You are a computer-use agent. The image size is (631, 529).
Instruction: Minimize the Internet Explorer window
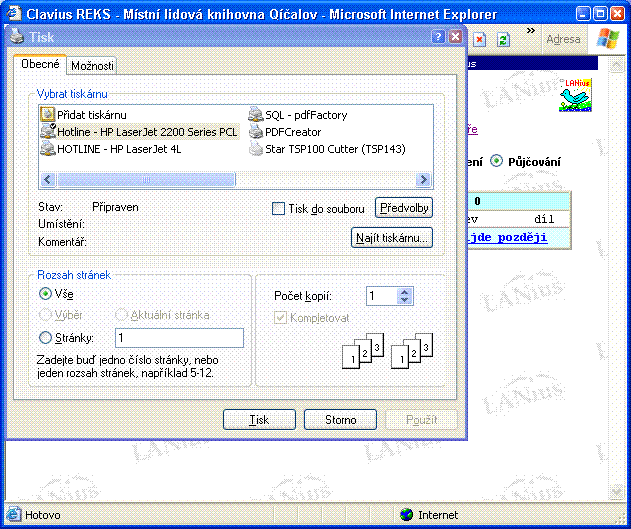(x=583, y=14)
